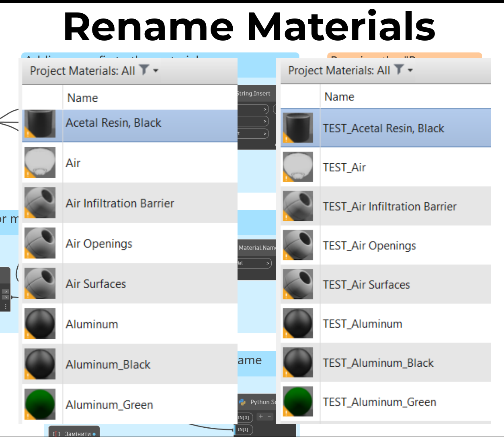504x437 pixels.
Task: Click Acetal Resin, Black material preview icon
Action: click(x=40, y=124)
